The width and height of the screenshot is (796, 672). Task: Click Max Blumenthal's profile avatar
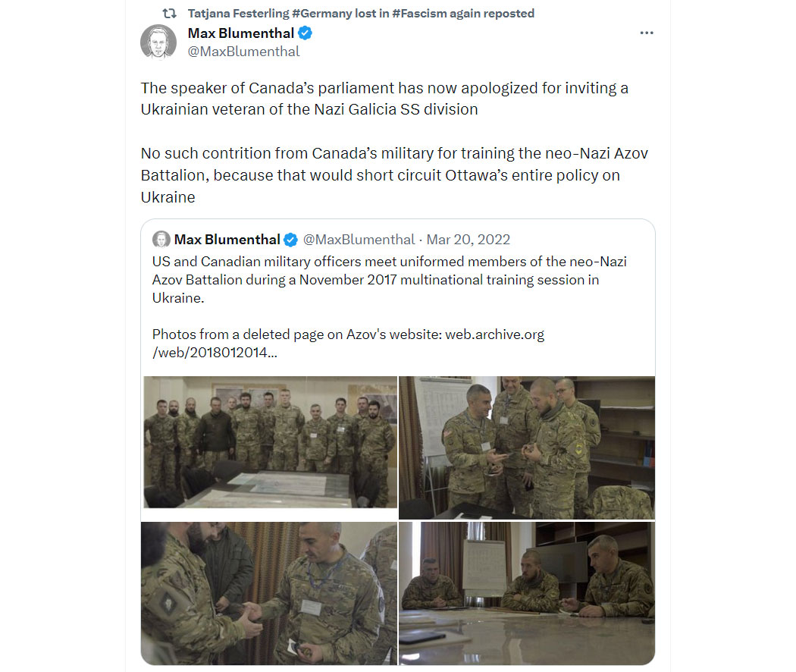coord(158,42)
